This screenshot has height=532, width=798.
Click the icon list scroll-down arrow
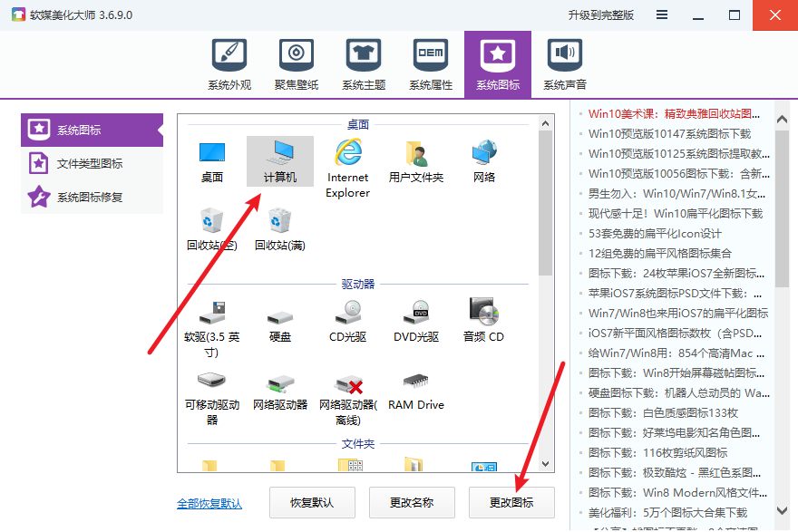pyautogui.click(x=545, y=464)
